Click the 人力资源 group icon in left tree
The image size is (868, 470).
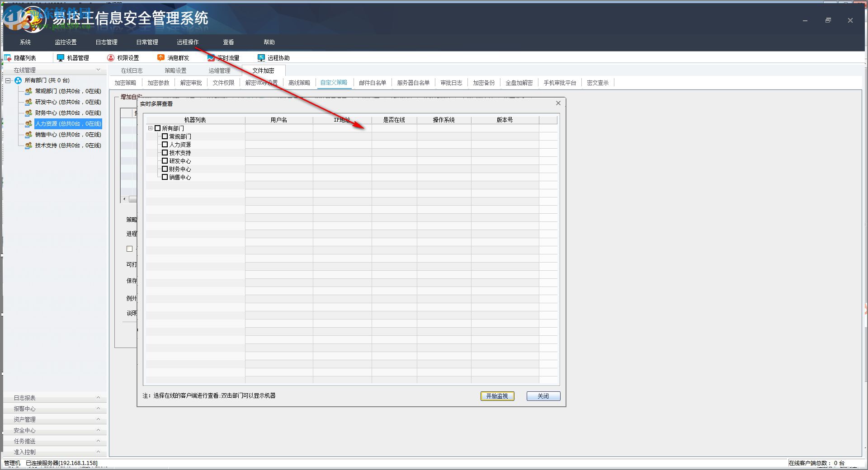[28, 124]
